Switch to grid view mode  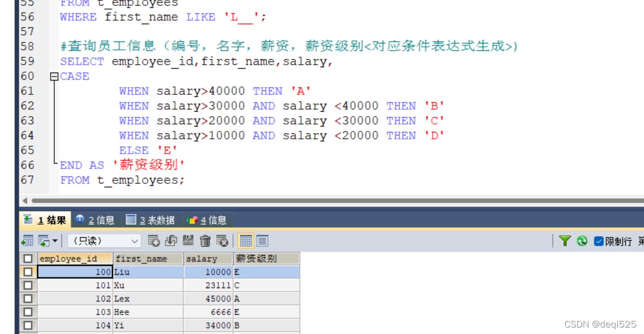click(x=245, y=241)
